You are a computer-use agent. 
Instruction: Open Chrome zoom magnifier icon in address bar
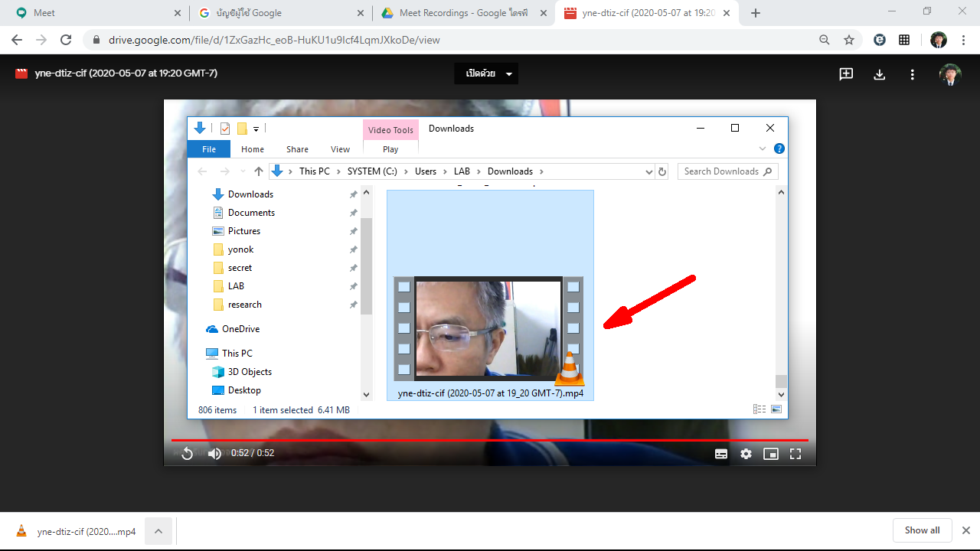(x=825, y=40)
